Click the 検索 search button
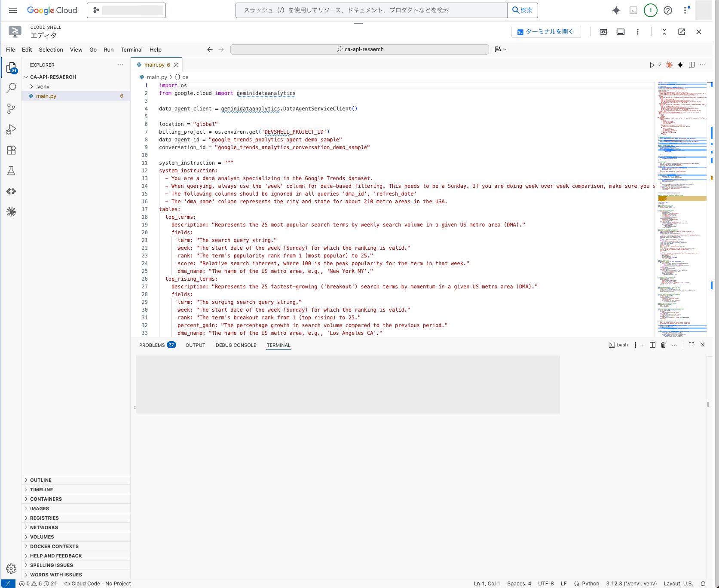 (522, 10)
